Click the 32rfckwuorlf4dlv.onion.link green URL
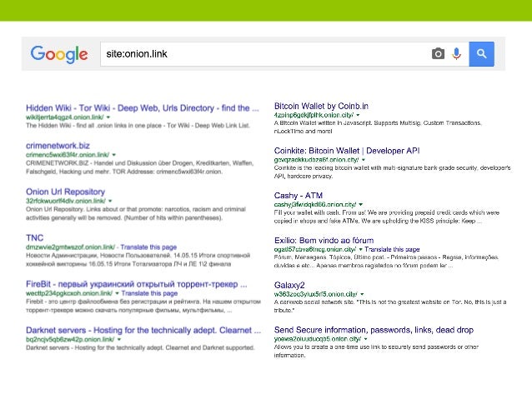Image resolution: width=532 pixels, height=399 pixels. (66, 201)
